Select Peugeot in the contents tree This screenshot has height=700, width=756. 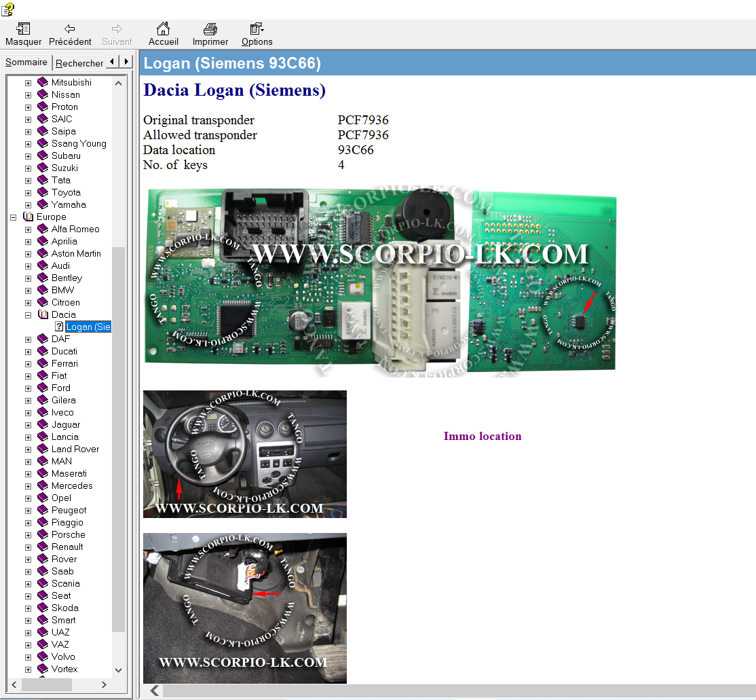(x=69, y=510)
